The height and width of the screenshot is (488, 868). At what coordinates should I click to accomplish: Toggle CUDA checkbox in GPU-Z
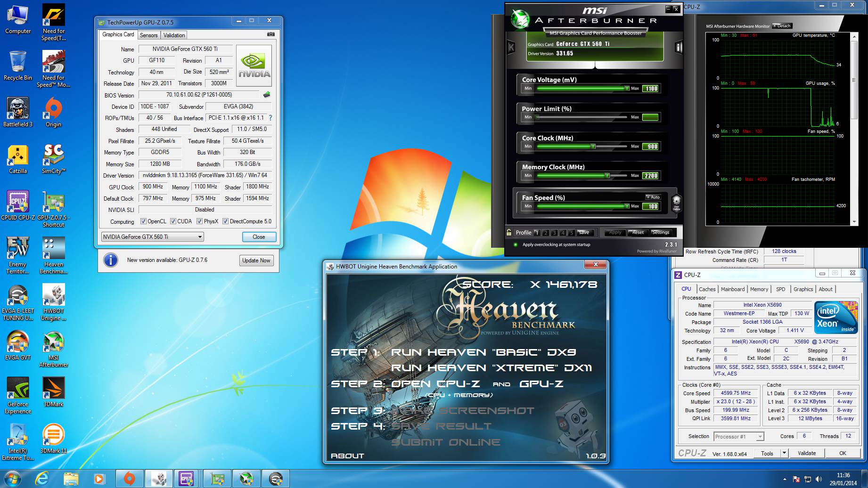coord(173,221)
